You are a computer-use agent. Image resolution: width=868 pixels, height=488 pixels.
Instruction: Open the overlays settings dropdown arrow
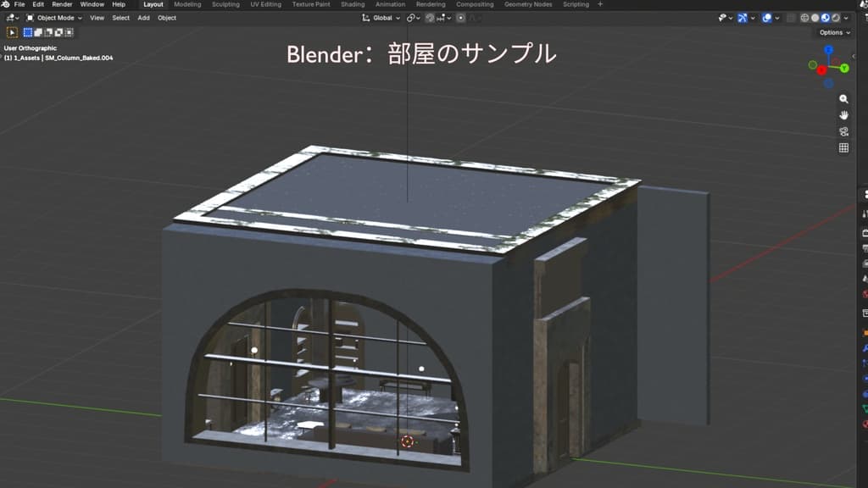777,18
